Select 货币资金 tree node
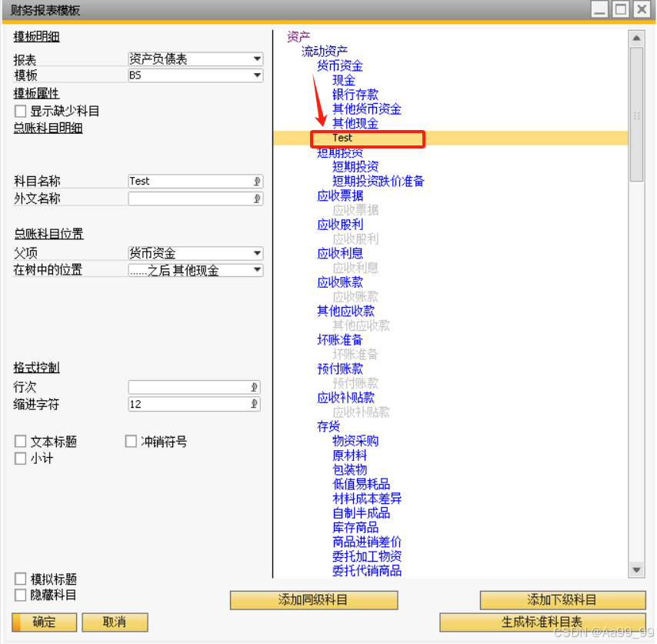This screenshot has height=644, width=657. (x=340, y=65)
